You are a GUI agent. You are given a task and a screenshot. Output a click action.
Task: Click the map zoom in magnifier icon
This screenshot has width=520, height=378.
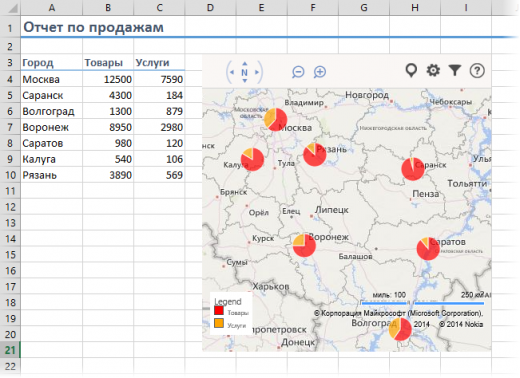320,72
